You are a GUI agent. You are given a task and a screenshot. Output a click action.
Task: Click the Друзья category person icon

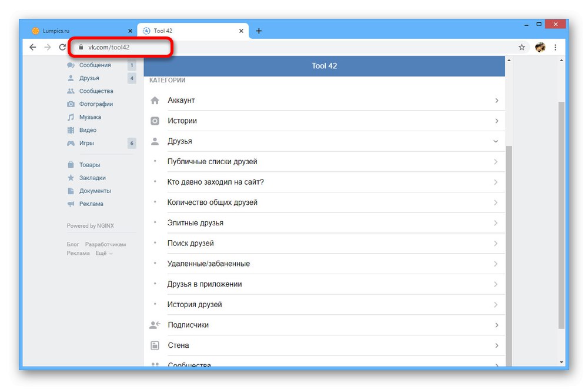coord(155,141)
